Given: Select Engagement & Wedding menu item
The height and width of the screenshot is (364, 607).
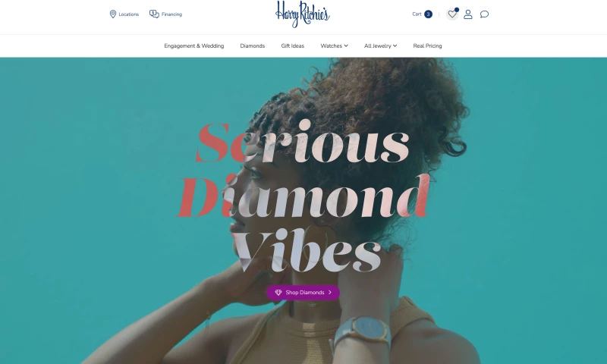Looking at the screenshot, I should click(x=194, y=45).
